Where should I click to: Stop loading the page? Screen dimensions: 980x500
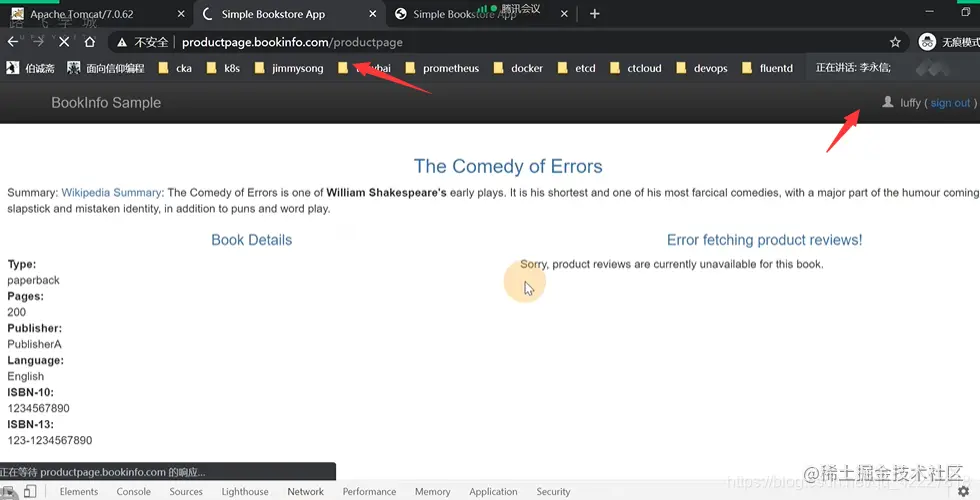click(x=64, y=42)
